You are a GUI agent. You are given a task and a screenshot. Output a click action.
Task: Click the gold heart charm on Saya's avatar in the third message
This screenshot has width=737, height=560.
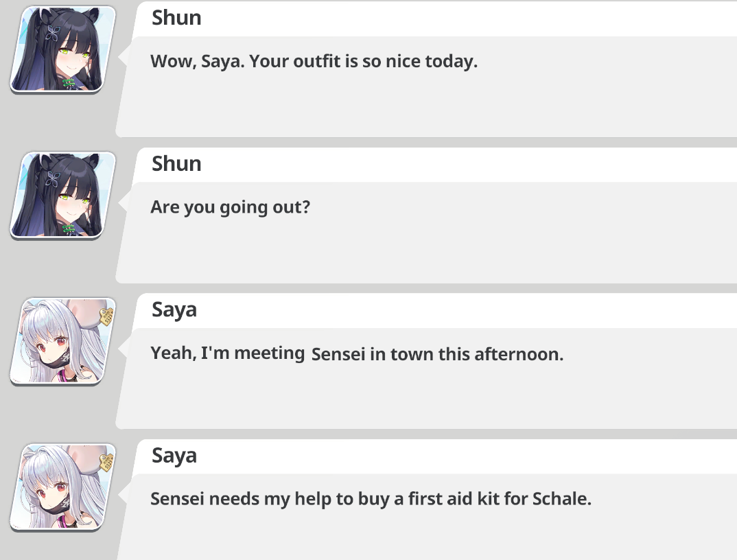click(x=106, y=316)
